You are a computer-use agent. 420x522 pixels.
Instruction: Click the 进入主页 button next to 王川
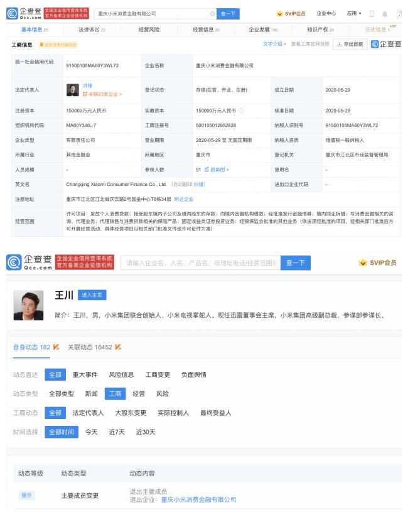(92, 295)
